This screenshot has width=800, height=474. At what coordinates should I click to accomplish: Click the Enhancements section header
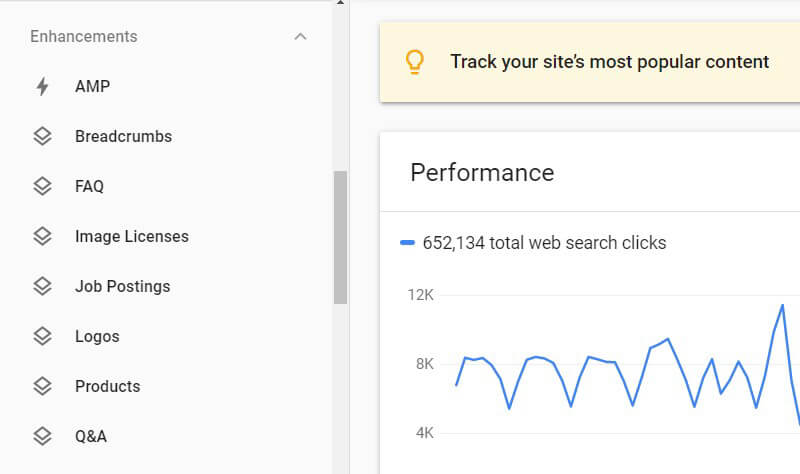pos(84,37)
